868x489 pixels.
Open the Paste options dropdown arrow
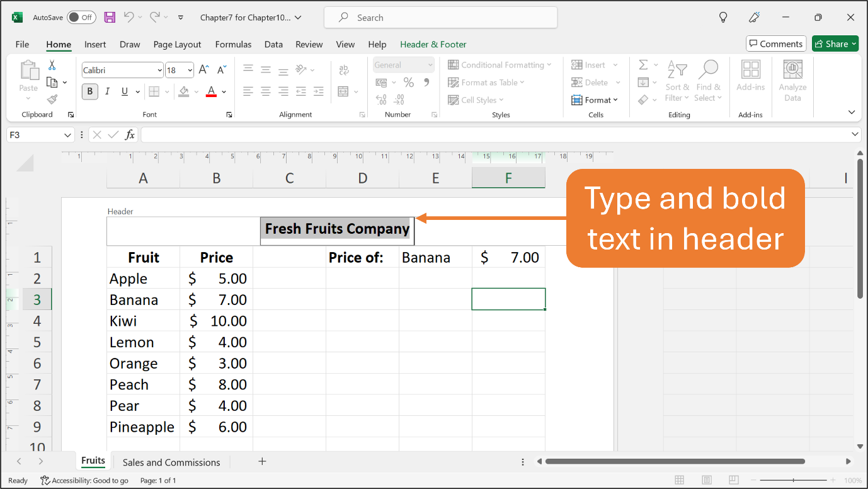click(28, 98)
